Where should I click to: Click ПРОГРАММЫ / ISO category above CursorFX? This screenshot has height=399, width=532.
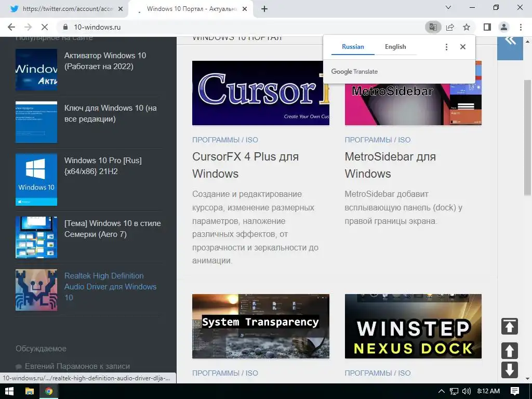point(225,140)
